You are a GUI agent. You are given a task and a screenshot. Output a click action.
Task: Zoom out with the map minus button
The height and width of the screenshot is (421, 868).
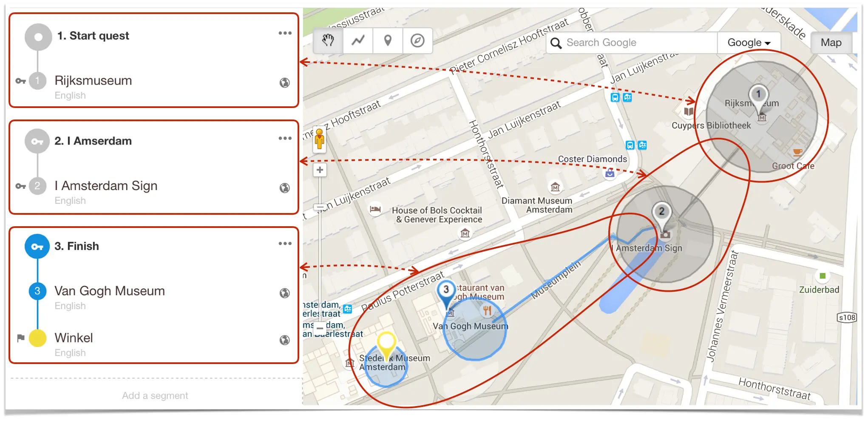point(320,328)
